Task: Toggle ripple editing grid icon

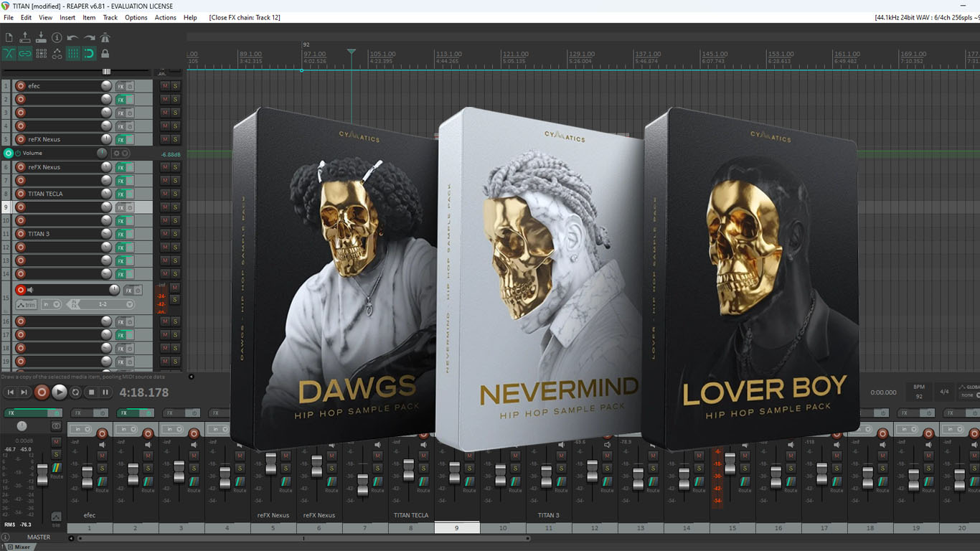Action: [41, 54]
